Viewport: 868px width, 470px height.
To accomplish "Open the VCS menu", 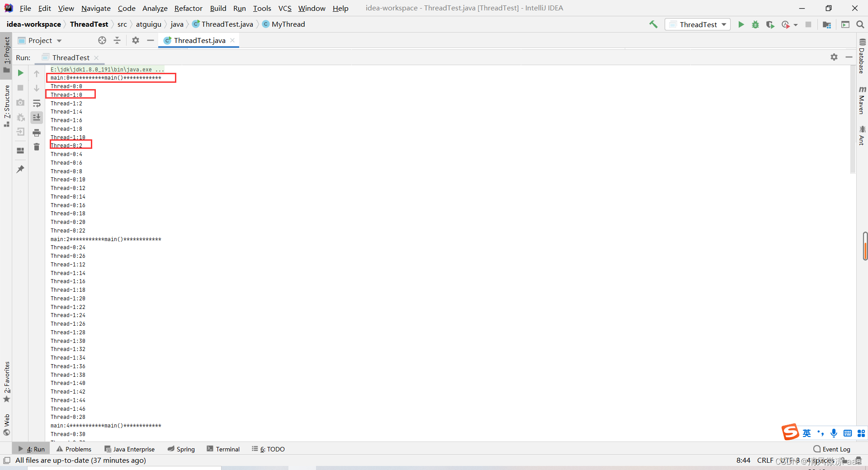I will coord(285,8).
